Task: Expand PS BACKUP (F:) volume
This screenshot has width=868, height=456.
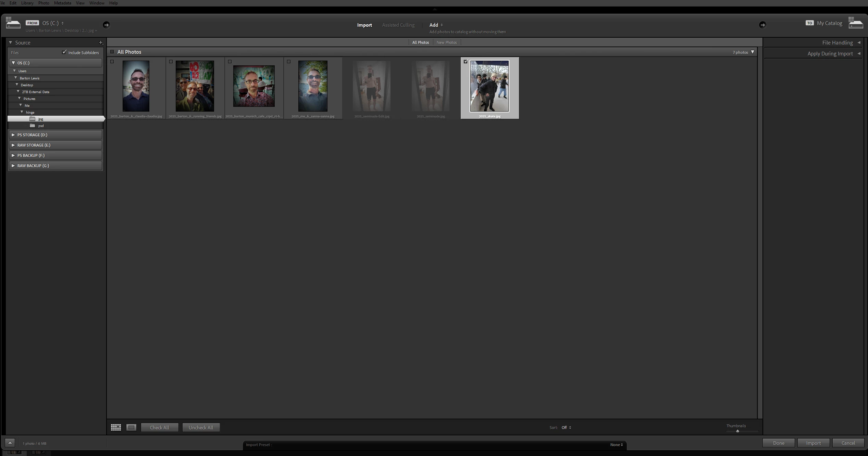Action: pyautogui.click(x=13, y=155)
